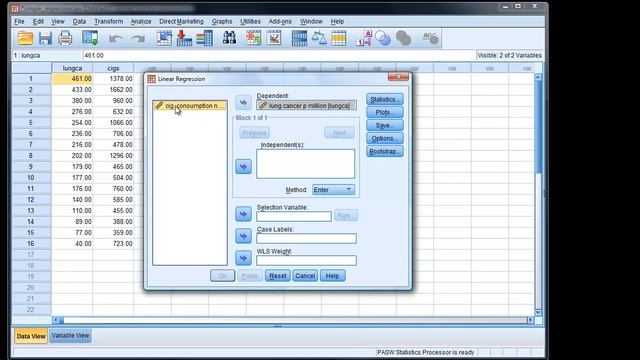Screen dimensions: 640x360
Task: Redo the action with the toolbar arrow
Action: [138, 39]
